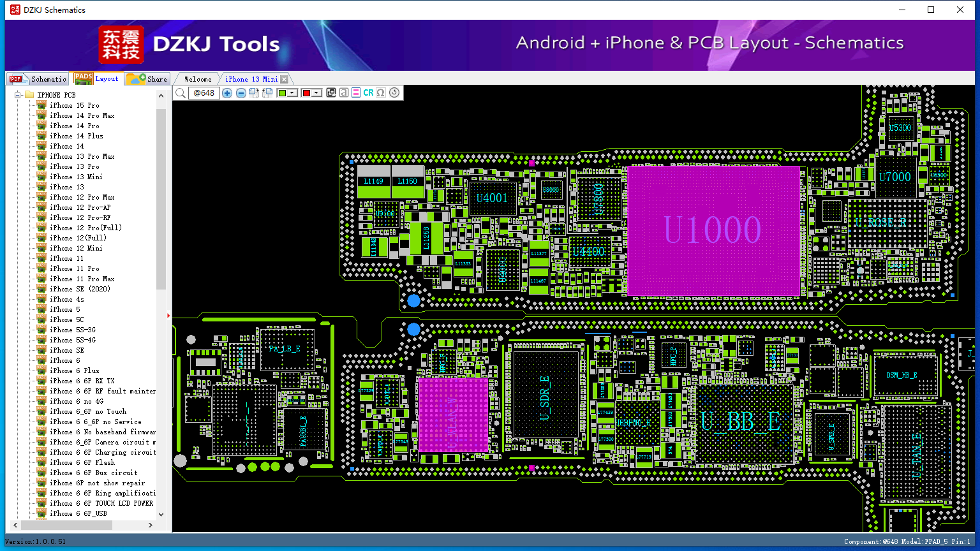Select iPhone 14 Plus in the tree
The width and height of the screenshot is (980, 551).
tap(77, 136)
